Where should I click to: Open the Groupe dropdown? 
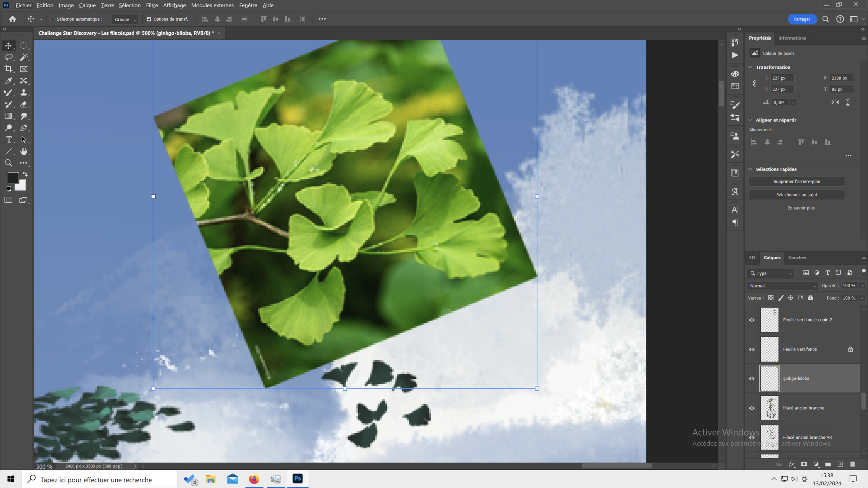(x=125, y=19)
